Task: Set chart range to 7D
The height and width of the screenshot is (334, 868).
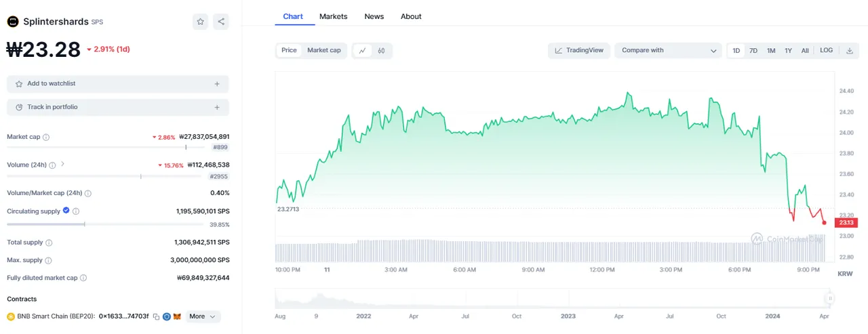Action: [x=753, y=50]
